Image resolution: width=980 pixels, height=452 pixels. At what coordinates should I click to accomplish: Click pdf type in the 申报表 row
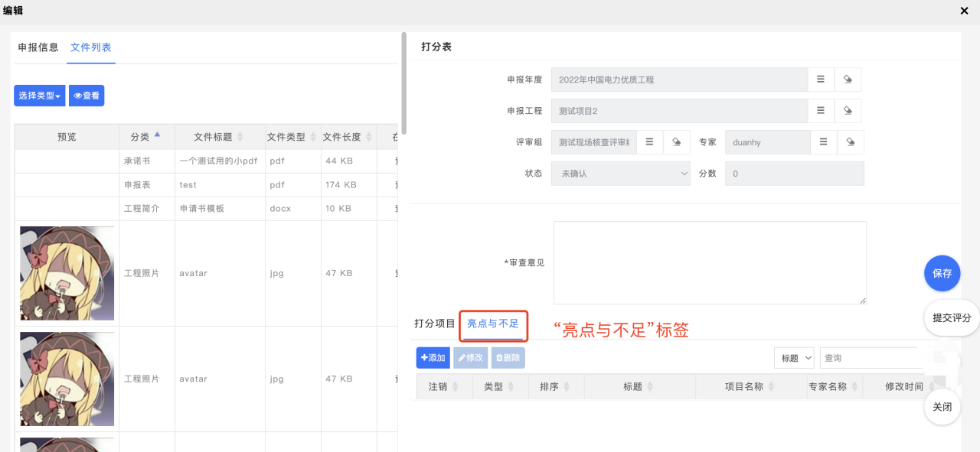pos(293,185)
